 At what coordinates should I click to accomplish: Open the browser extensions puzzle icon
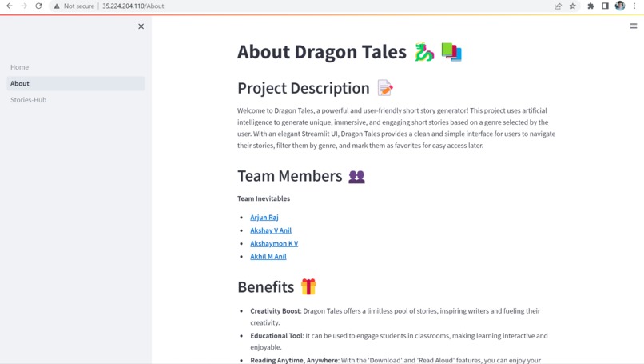[x=590, y=6]
